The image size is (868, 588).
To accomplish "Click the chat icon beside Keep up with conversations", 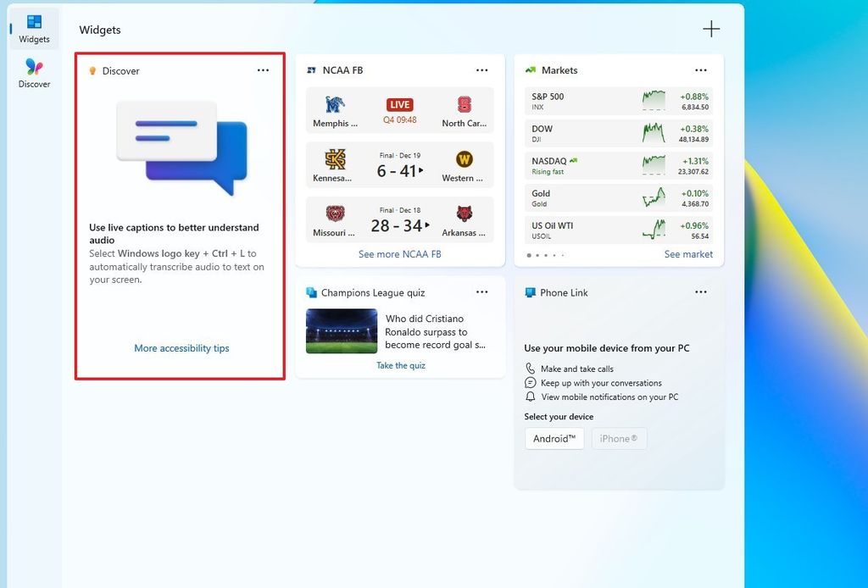I will (531, 383).
